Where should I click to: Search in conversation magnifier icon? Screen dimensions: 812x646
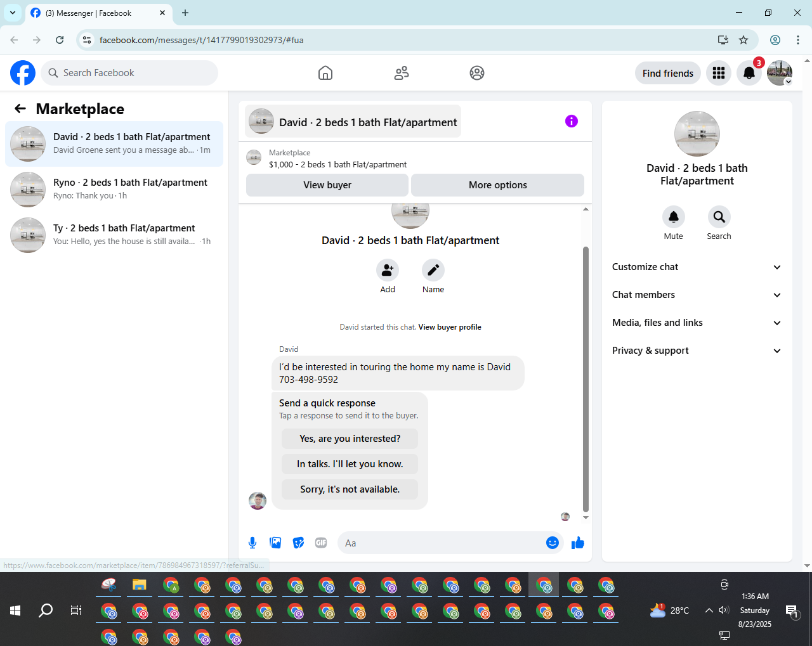pyautogui.click(x=719, y=217)
